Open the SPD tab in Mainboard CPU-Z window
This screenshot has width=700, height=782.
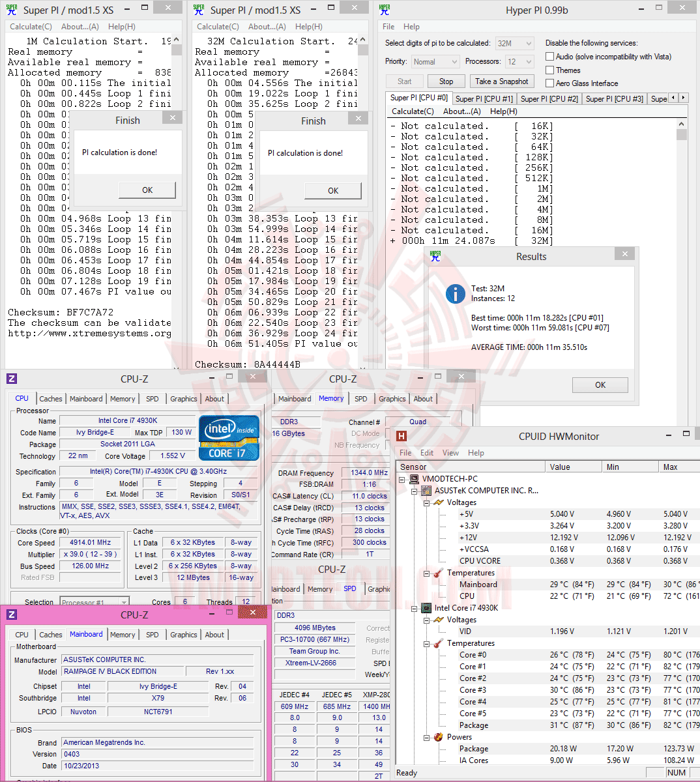pyautogui.click(x=152, y=635)
